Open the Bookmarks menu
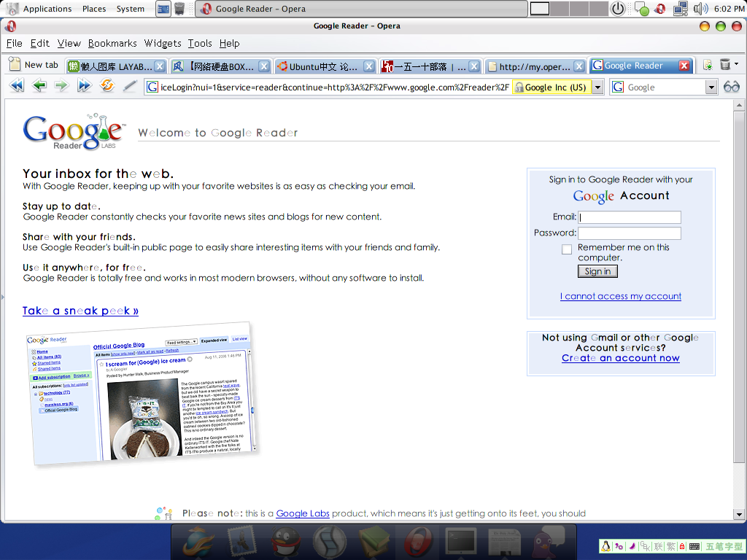This screenshot has height=560, width=747. click(112, 43)
